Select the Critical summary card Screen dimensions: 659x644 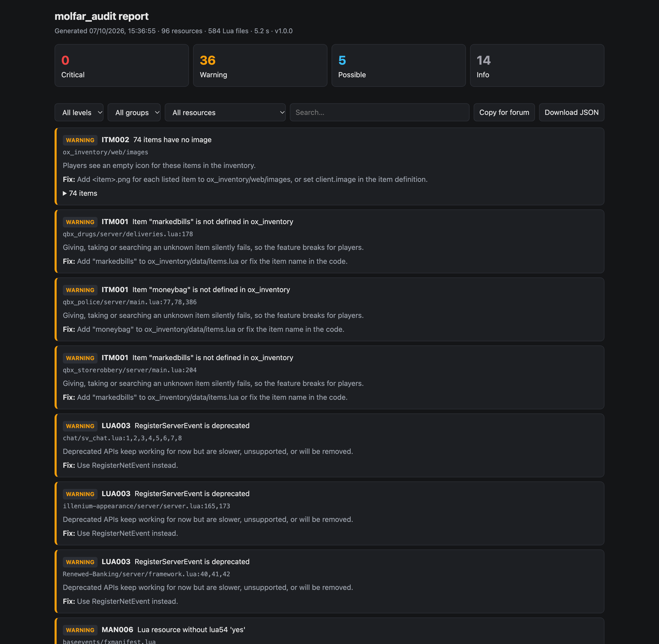tap(122, 65)
